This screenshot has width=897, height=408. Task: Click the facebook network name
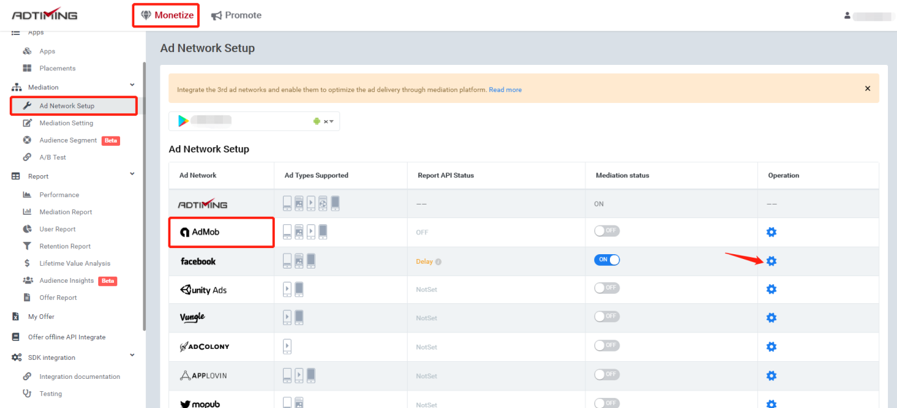tap(198, 261)
